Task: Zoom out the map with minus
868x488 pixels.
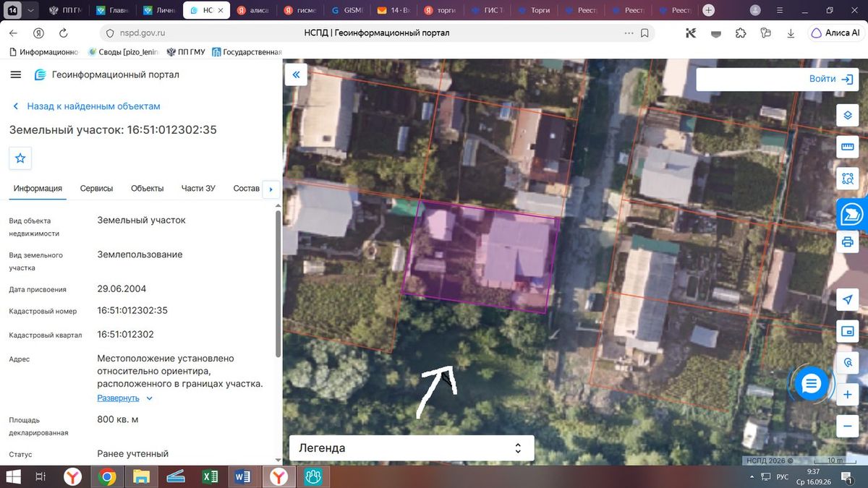Action: point(848,427)
